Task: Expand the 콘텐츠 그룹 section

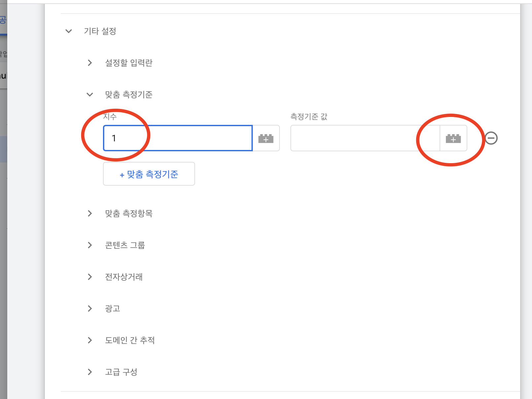Action: [x=89, y=245]
